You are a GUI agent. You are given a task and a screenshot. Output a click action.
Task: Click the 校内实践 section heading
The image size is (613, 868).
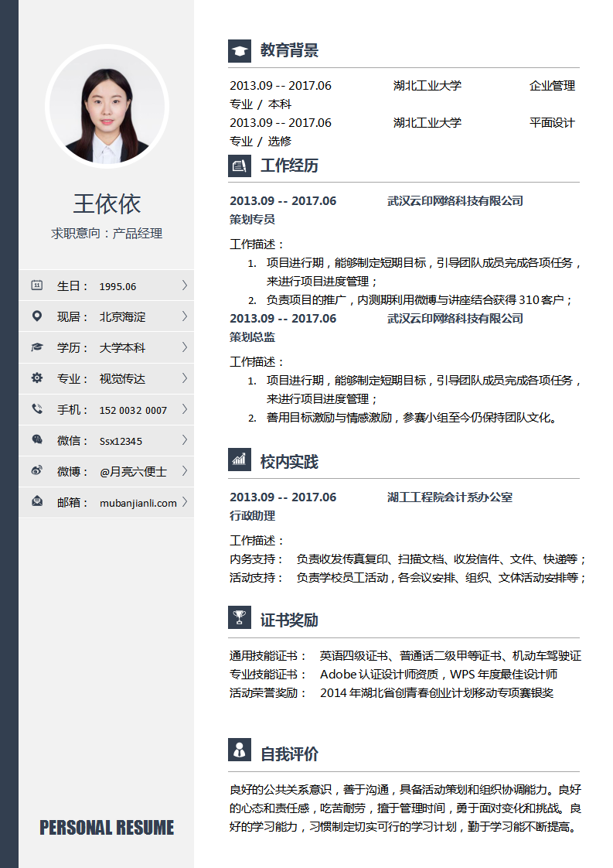pos(289,462)
